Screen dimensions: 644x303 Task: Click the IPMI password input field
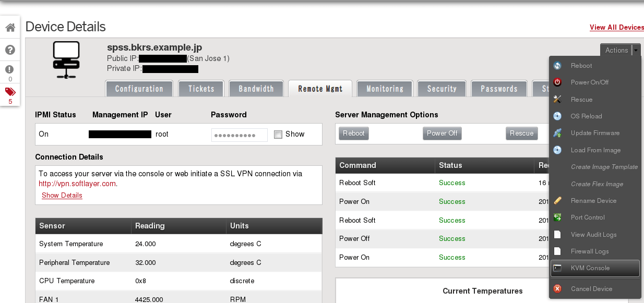239,135
